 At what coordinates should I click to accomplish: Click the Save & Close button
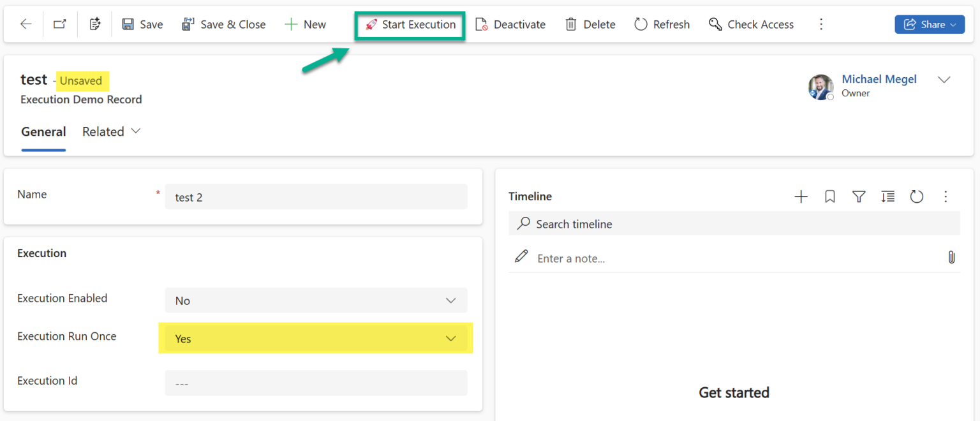click(223, 24)
